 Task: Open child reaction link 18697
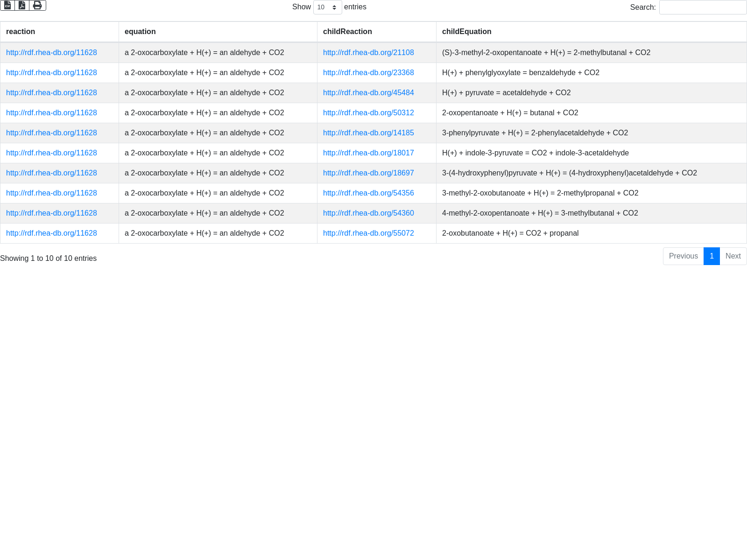pyautogui.click(x=368, y=173)
